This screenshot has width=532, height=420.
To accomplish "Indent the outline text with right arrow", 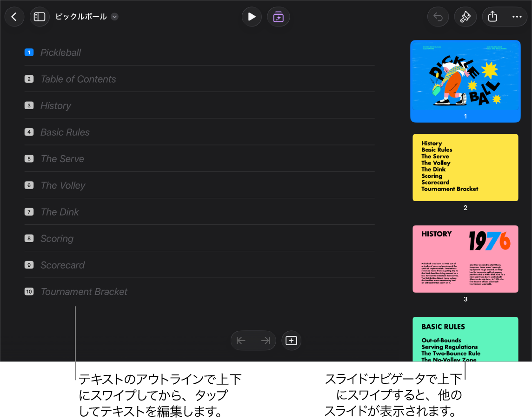I will click(x=266, y=341).
